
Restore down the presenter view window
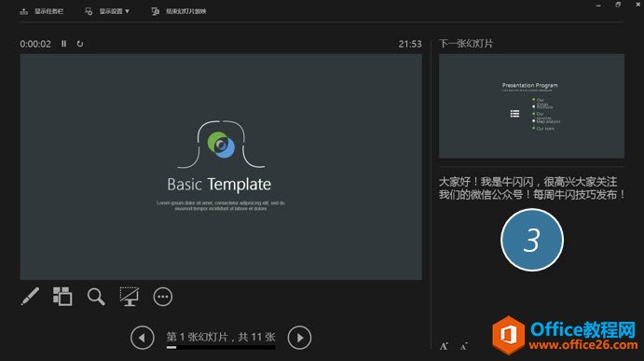tap(618, 5)
